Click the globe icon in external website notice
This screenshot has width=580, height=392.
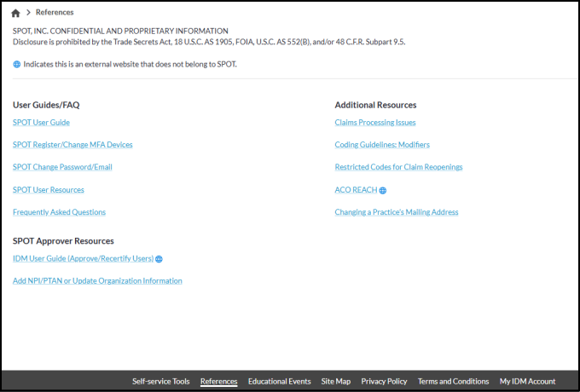pyautogui.click(x=17, y=65)
